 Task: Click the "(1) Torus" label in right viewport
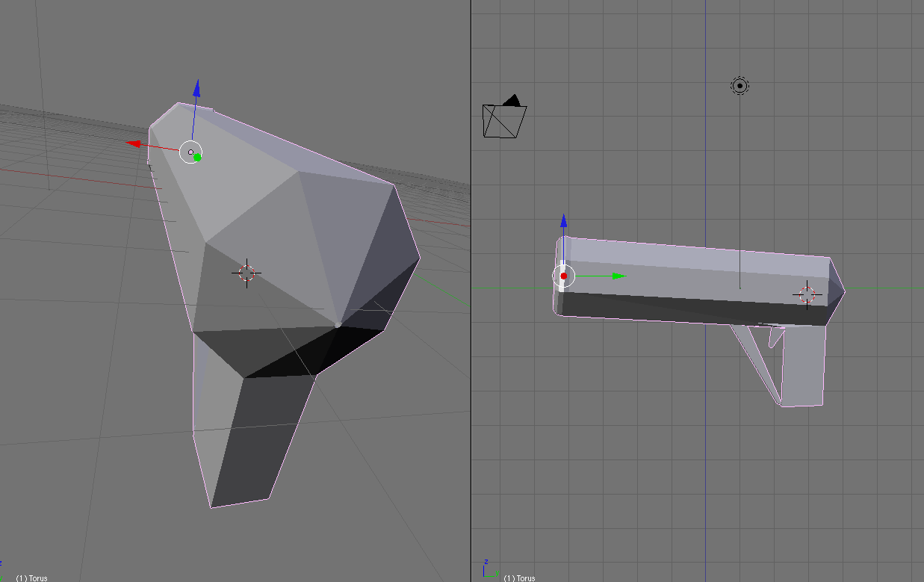click(x=518, y=578)
